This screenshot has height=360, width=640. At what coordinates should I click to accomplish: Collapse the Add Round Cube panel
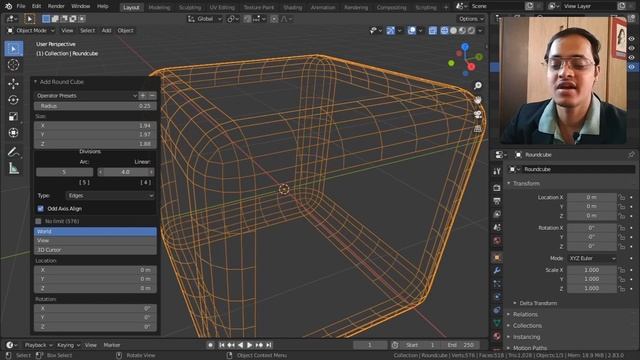[x=36, y=82]
